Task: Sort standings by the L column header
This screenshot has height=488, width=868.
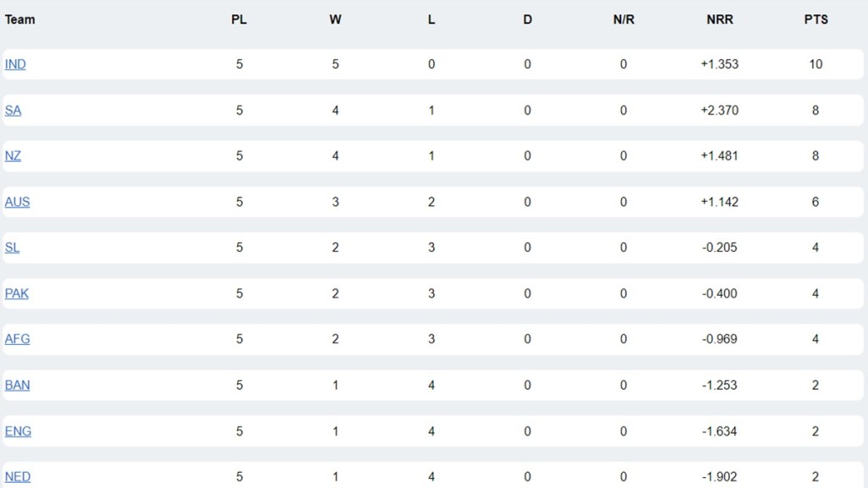Action: (x=431, y=19)
